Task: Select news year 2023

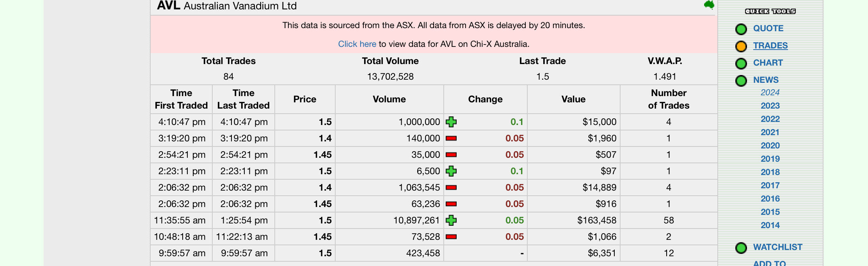Action: point(770,106)
